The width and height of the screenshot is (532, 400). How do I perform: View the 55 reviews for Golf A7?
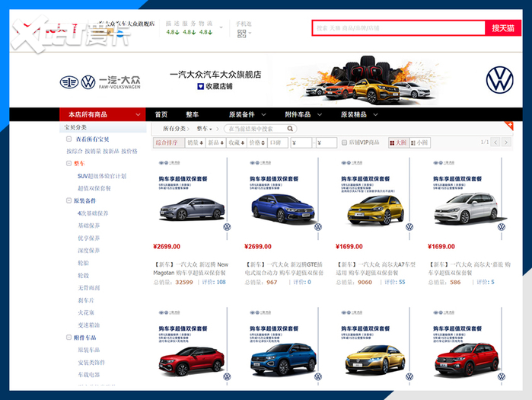[395, 282]
